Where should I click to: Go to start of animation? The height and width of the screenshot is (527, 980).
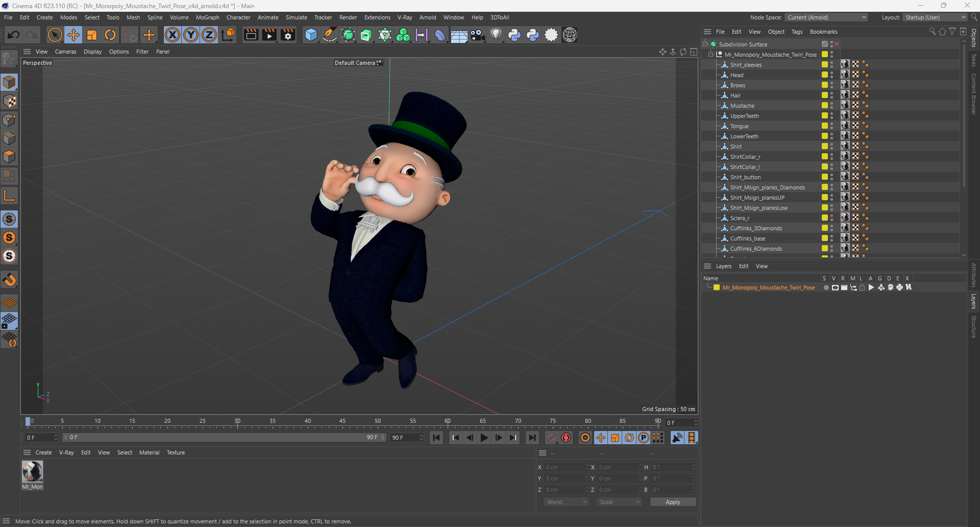[436, 438]
